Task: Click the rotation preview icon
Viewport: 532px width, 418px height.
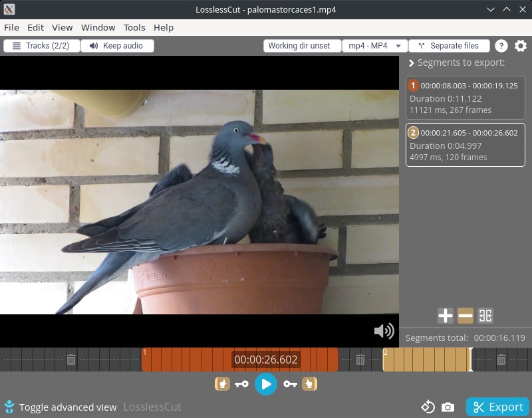Action: pos(428,407)
